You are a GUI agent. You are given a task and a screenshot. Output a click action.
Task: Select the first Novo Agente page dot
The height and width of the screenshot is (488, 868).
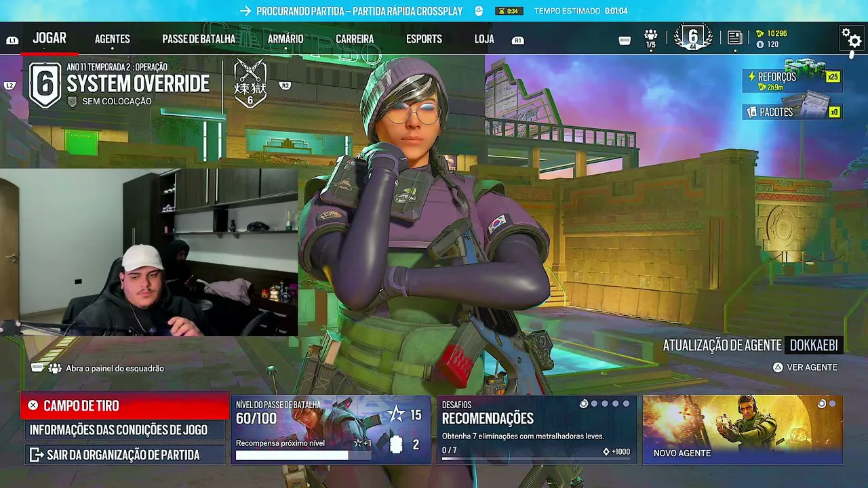(822, 404)
